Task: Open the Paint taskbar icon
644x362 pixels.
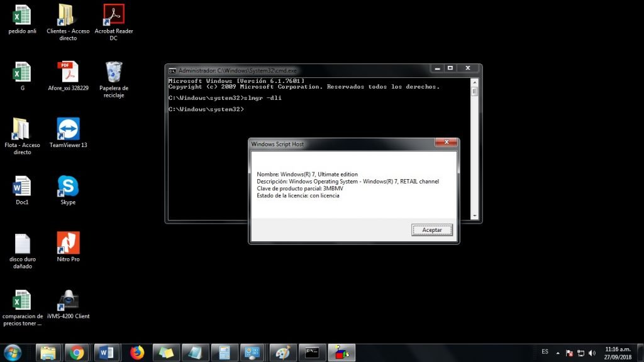Action: pos(282,353)
